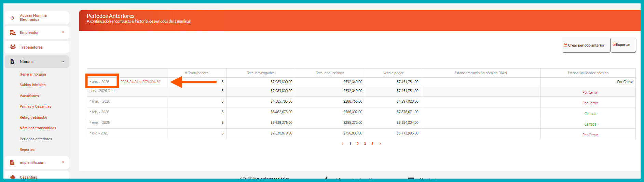Open Reportes submenu item
The height and width of the screenshot is (182, 644).
[x=27, y=149]
